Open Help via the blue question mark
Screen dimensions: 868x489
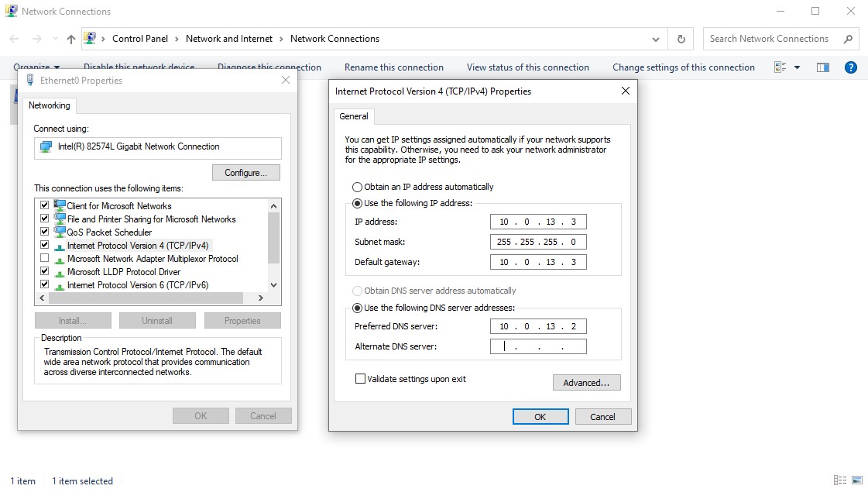850,67
